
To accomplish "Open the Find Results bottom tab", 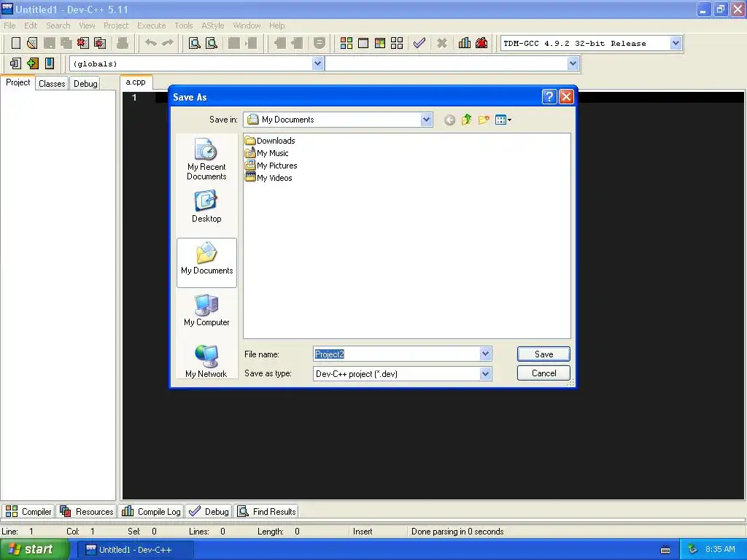I will point(266,511).
